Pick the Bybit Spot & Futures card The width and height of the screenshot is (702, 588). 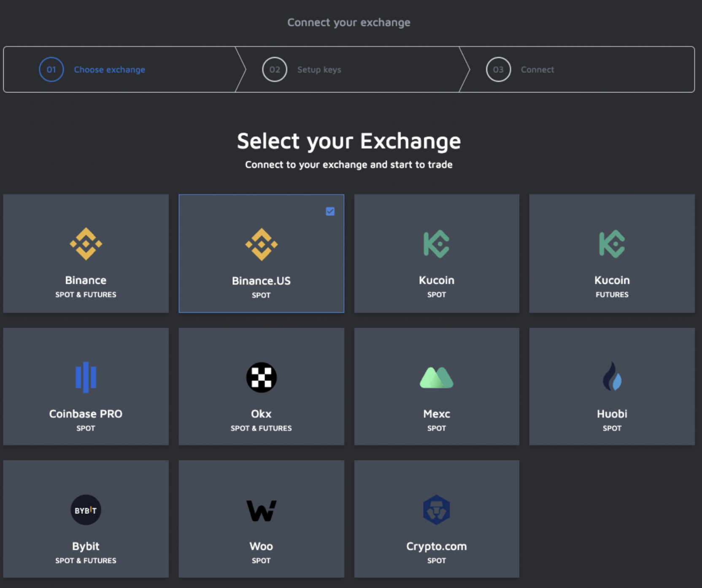(x=86, y=519)
